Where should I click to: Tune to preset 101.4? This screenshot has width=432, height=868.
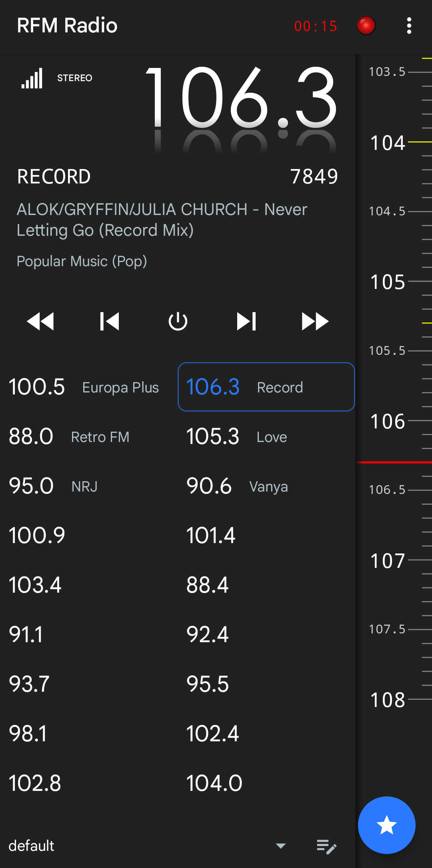[x=266, y=536]
